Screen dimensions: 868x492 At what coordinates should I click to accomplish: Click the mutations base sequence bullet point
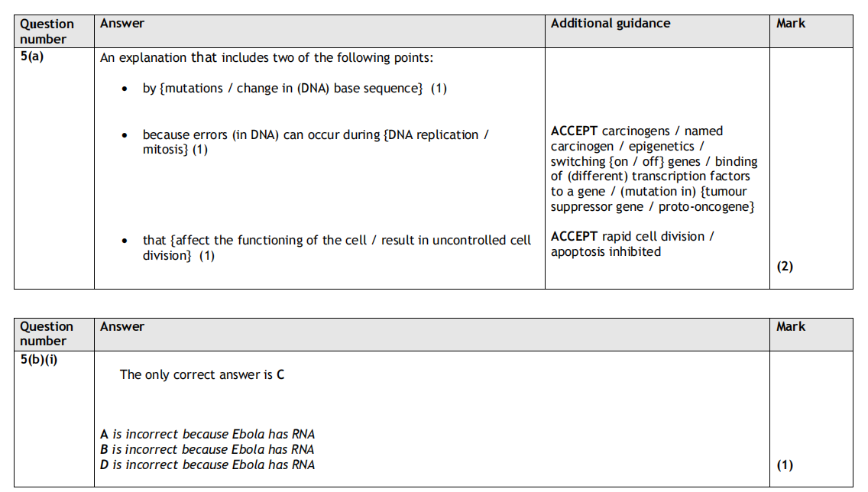pos(294,89)
